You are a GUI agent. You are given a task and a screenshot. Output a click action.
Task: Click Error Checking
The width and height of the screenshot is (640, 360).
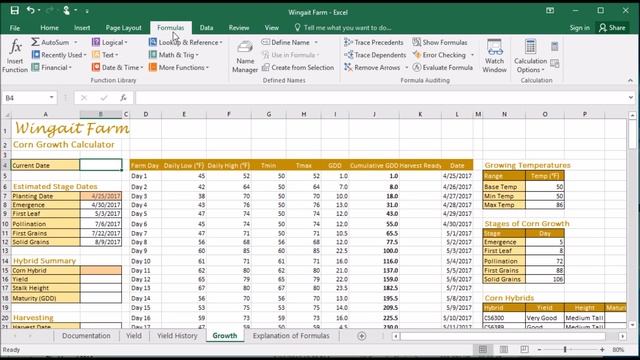[x=439, y=55]
